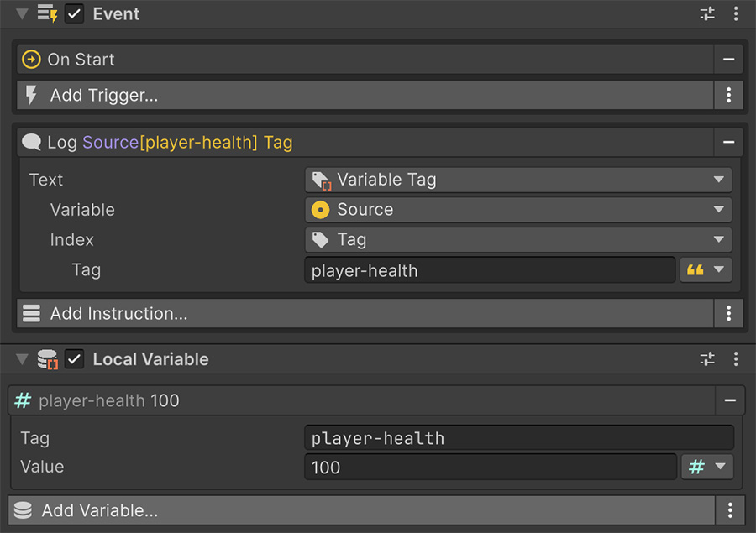Viewport: 756px width, 533px height.
Task: Click the tag icon in Index dropdown
Action: coord(320,239)
